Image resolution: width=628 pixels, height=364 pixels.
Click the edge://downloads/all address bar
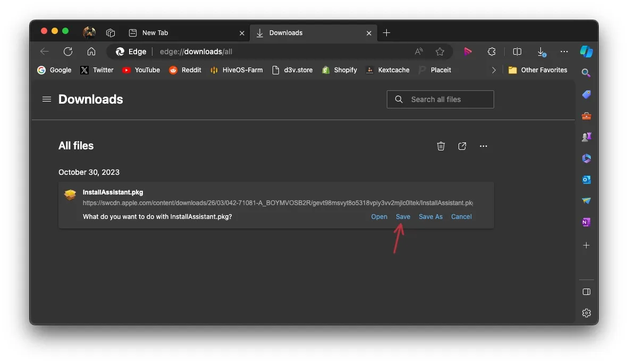point(281,51)
